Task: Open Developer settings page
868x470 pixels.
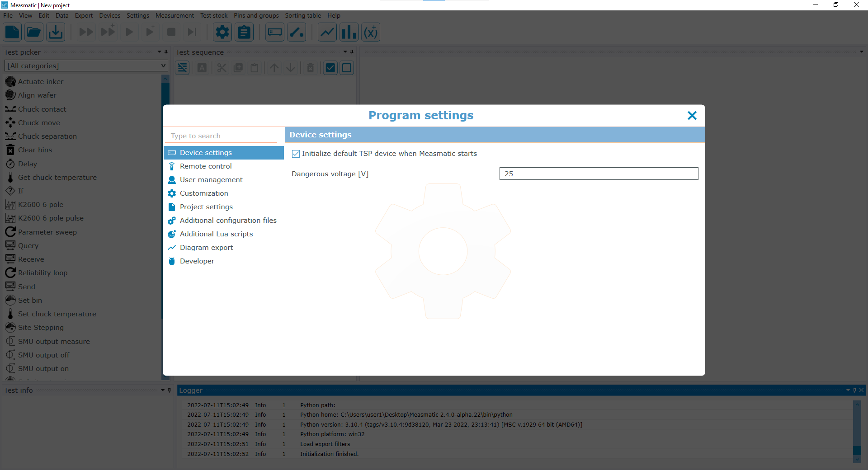Action: coord(224,261)
